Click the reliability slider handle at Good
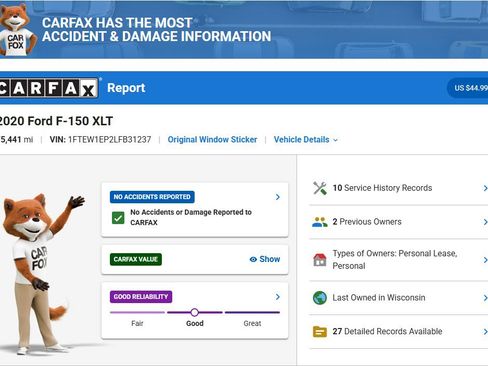The width and height of the screenshot is (488, 366). pyautogui.click(x=195, y=312)
